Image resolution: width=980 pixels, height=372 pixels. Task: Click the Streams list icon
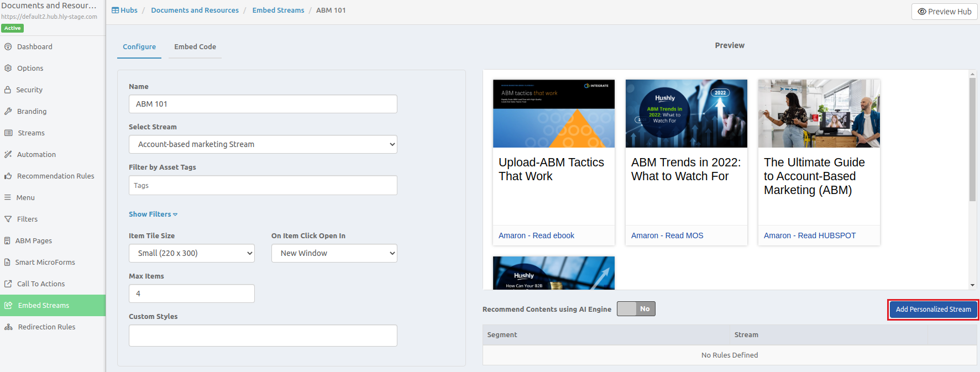pyautogui.click(x=8, y=133)
